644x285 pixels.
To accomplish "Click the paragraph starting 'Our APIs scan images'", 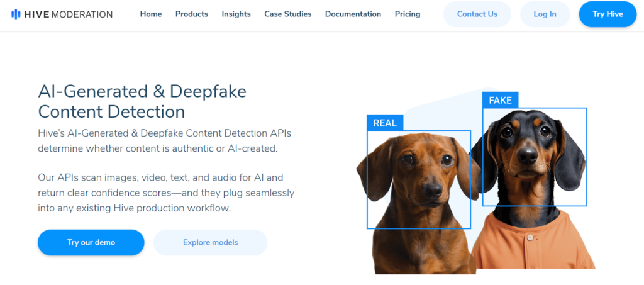I will pyautogui.click(x=166, y=193).
